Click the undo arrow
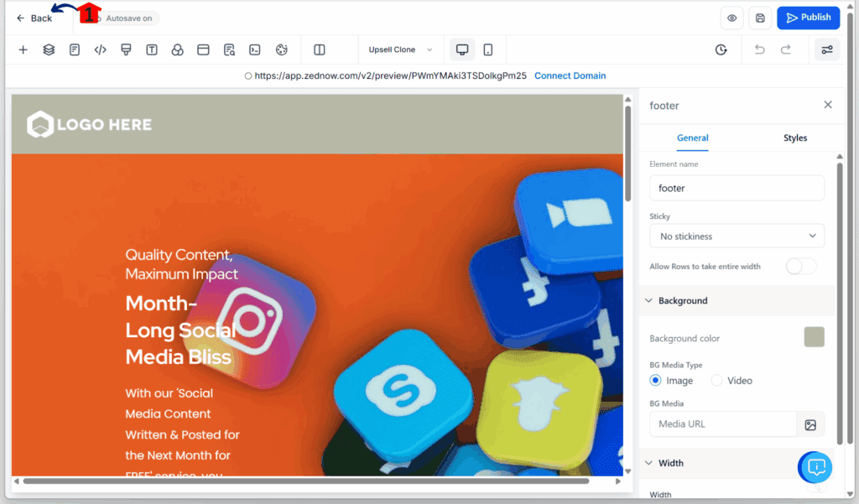This screenshot has width=859, height=504. (x=759, y=49)
